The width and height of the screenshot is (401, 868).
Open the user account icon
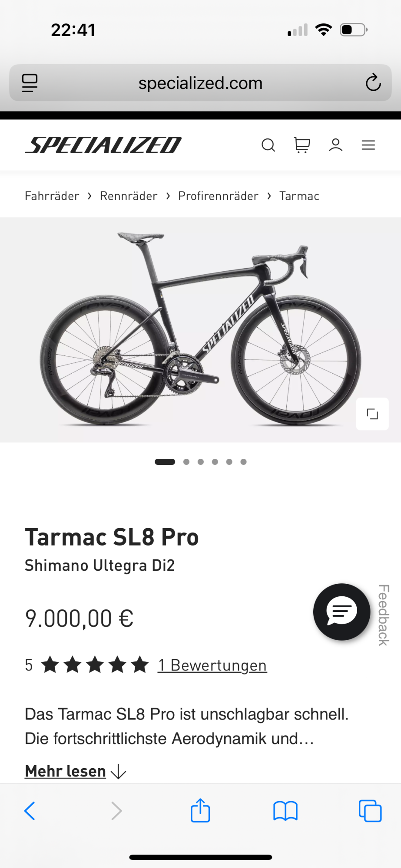335,145
